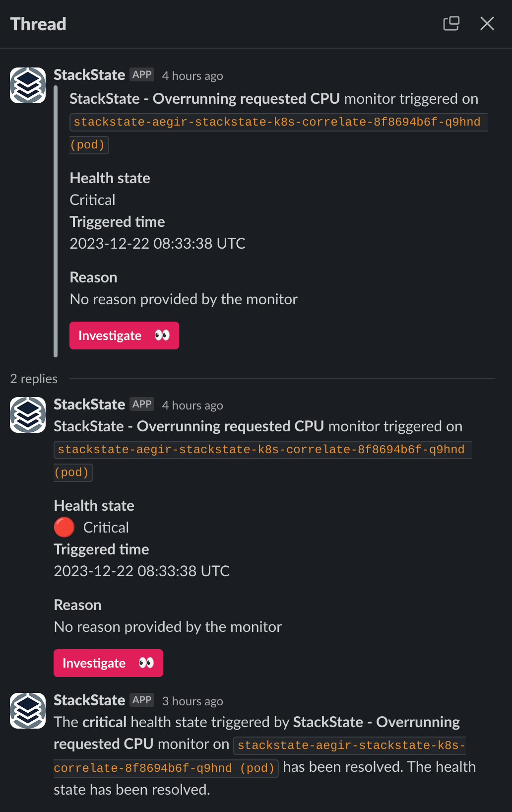Click the red Critical health state indicator
Screen dimensions: 512x812
[64, 527]
